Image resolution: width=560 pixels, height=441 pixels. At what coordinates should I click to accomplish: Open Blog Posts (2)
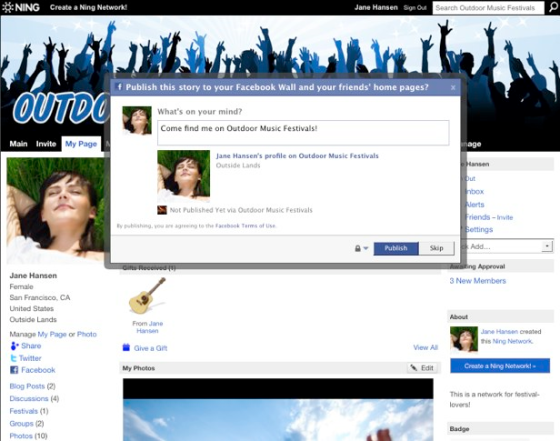click(32, 386)
